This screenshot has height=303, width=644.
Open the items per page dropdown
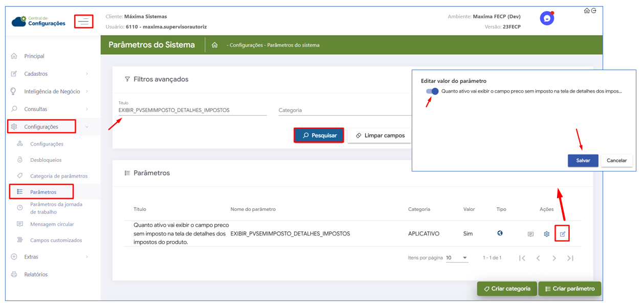coord(456,258)
